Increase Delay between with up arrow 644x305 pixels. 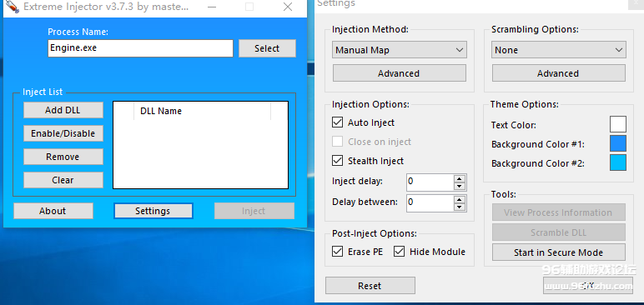pos(460,199)
